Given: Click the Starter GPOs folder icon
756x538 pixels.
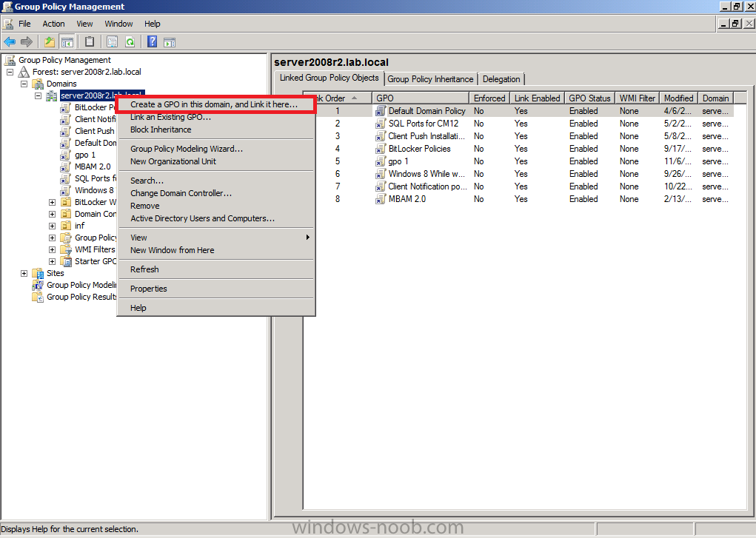Looking at the screenshot, I should pyautogui.click(x=66, y=262).
